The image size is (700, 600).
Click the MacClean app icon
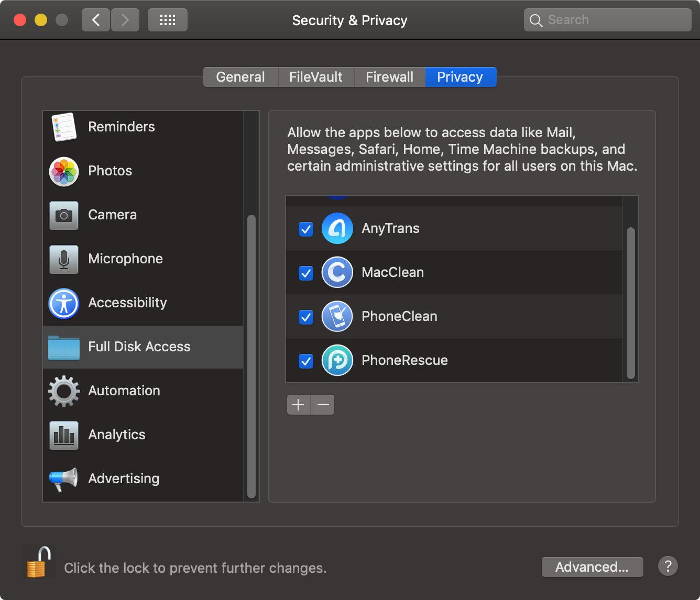pyautogui.click(x=337, y=272)
